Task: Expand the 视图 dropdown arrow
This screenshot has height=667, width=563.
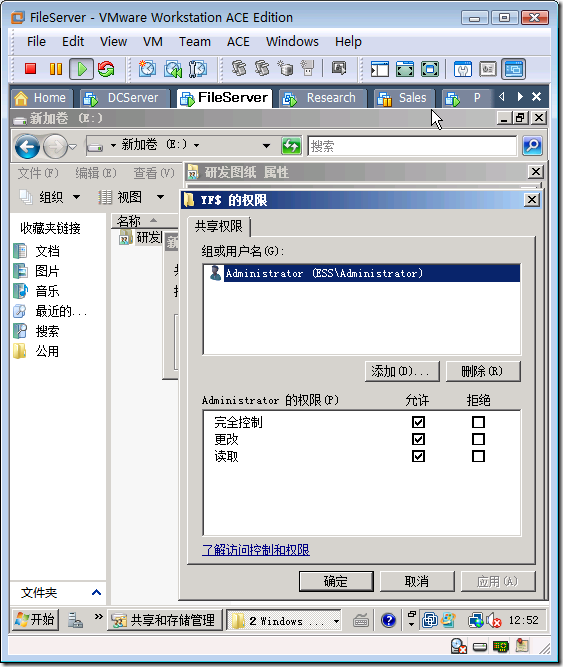Action: pos(160,197)
